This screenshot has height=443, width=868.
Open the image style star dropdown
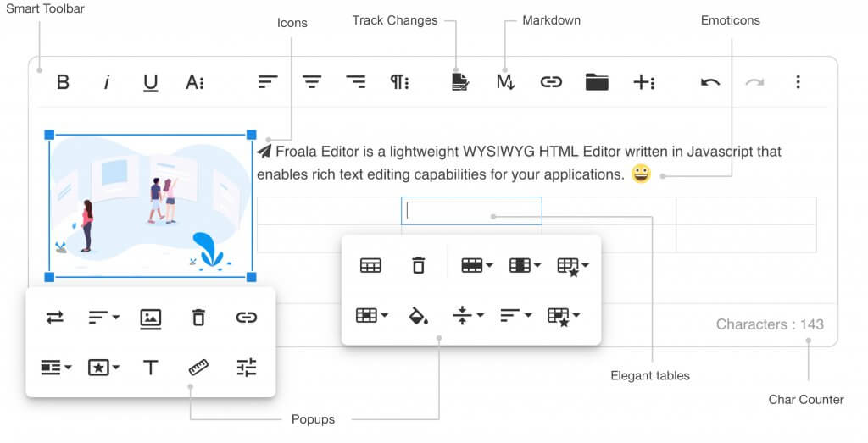tap(103, 368)
